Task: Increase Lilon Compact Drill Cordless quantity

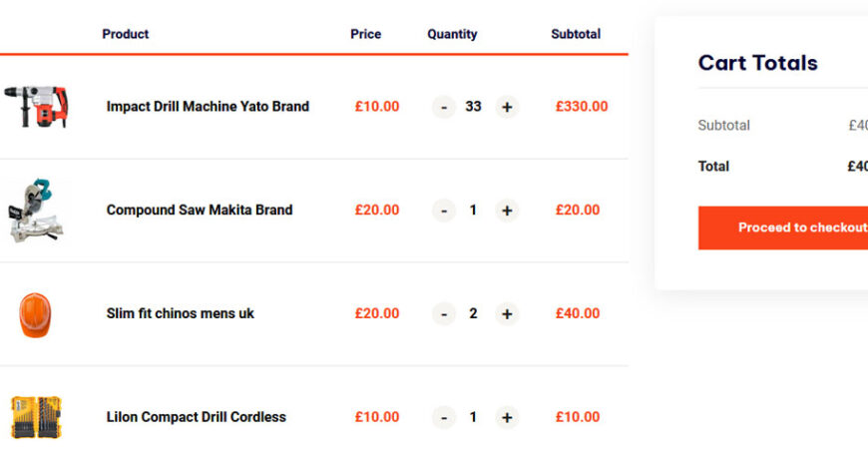Action: (x=507, y=418)
